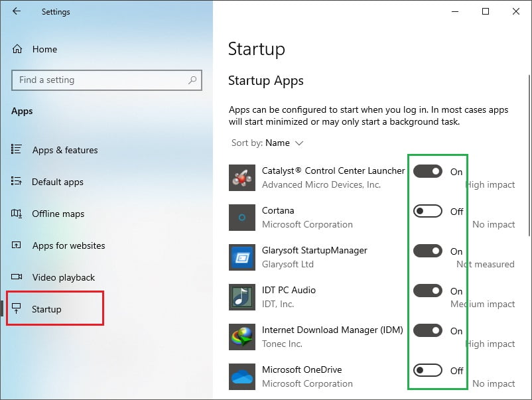Screen dimensions: 532x400
Task: Disable Internet Download Manager startup toggle
Action: (x=427, y=330)
